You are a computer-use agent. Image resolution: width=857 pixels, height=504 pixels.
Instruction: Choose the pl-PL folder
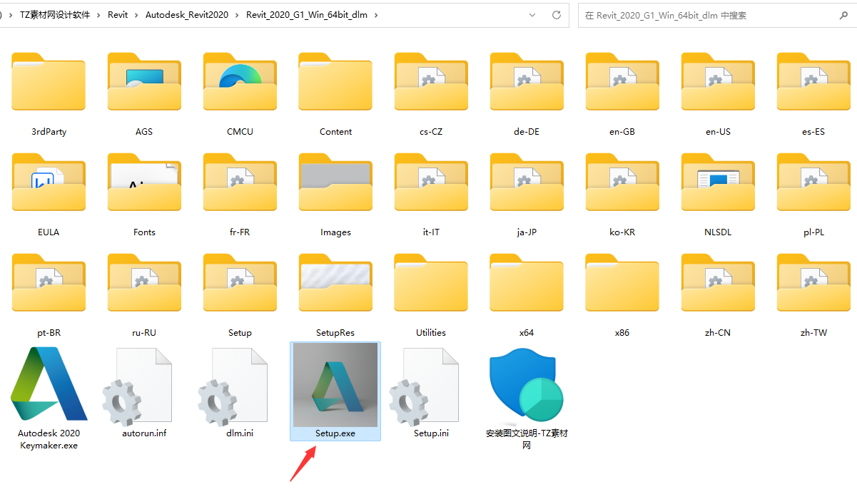pyautogui.click(x=813, y=182)
